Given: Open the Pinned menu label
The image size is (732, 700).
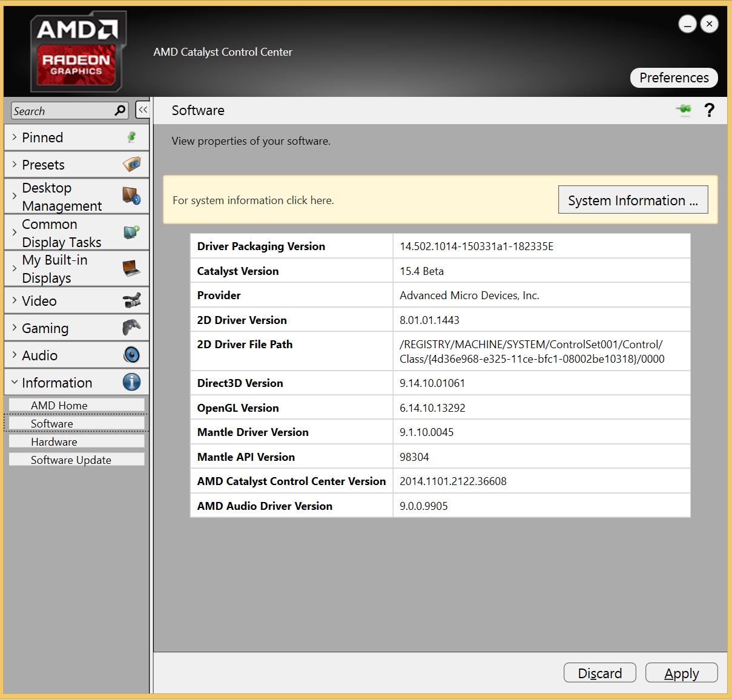Looking at the screenshot, I should coord(42,137).
